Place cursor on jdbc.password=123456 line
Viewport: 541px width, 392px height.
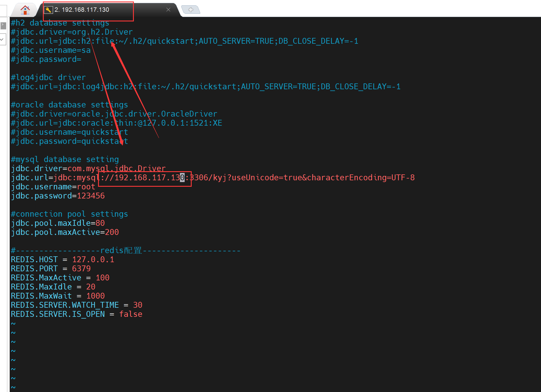pos(58,196)
